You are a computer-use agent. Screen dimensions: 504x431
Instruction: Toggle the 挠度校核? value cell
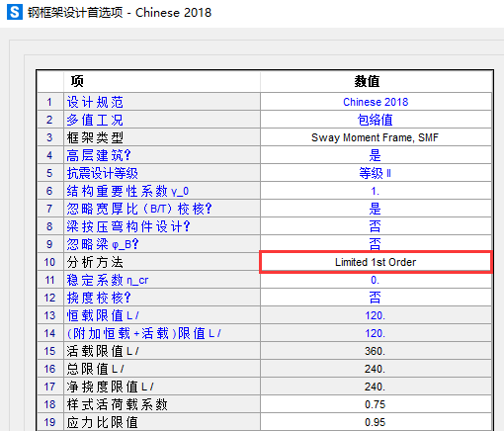pos(376,298)
